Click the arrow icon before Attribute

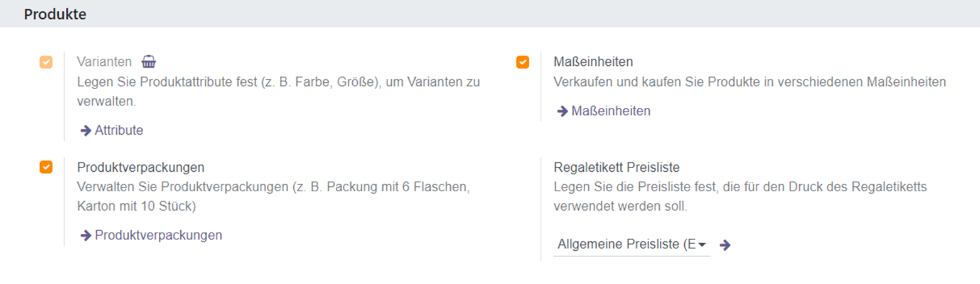(x=86, y=130)
